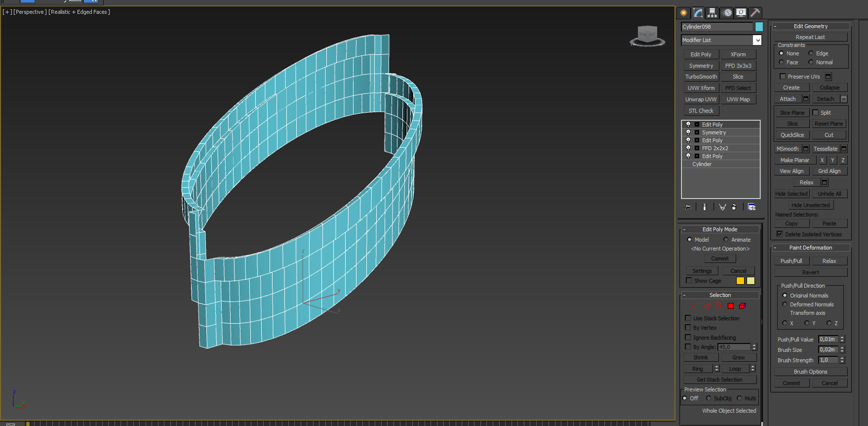Open the Utilities hammer panel tab
The image size is (868, 426).
coord(755,13)
